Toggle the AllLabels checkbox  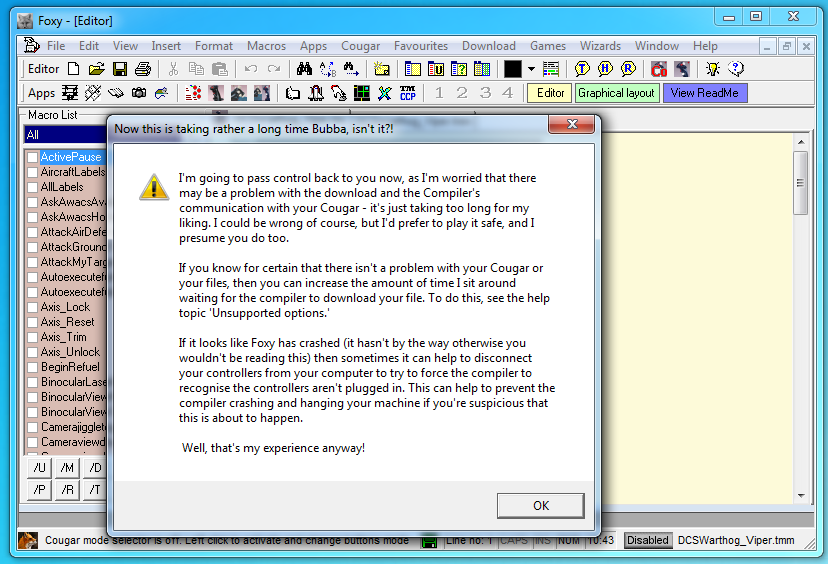(32, 187)
